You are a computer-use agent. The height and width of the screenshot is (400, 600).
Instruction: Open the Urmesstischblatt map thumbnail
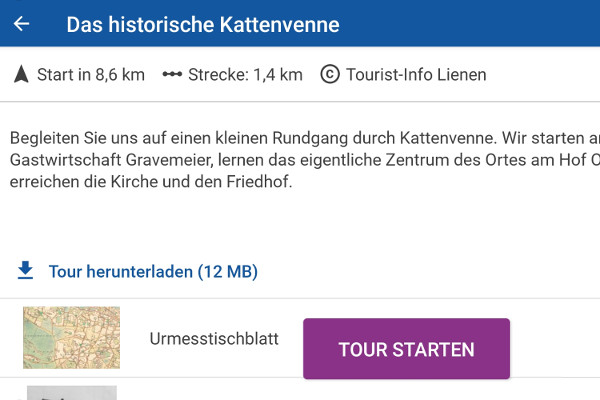[72, 338]
